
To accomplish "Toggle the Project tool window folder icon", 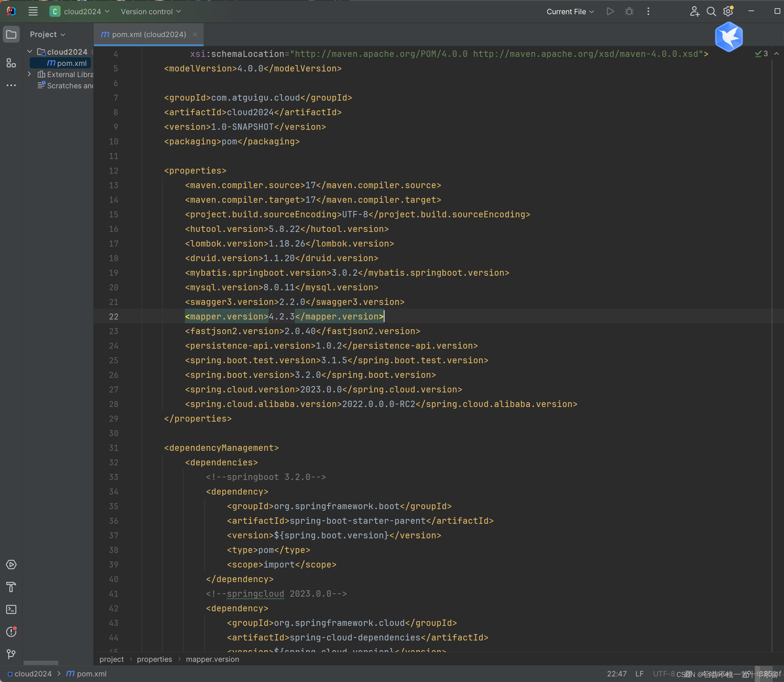I will coord(11,34).
